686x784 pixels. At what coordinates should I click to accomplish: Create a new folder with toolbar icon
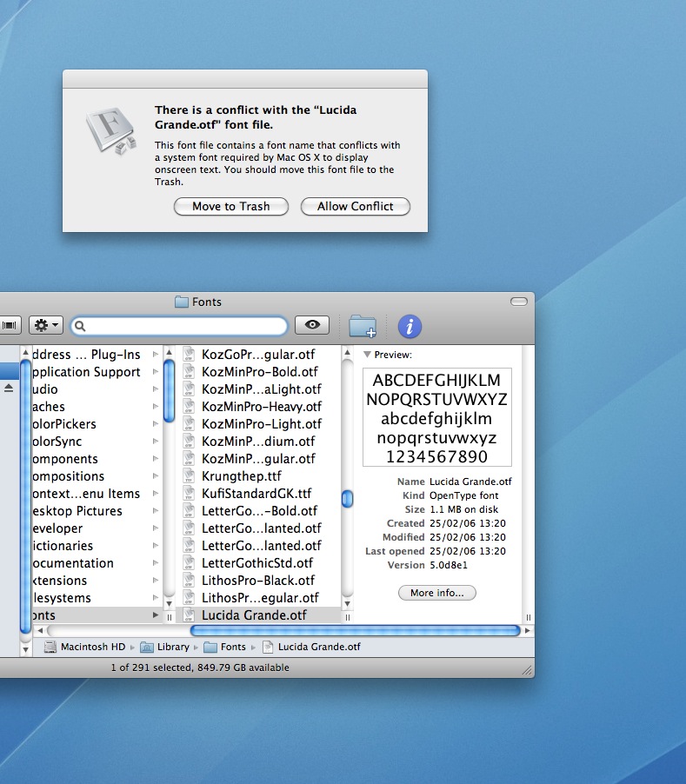[363, 325]
